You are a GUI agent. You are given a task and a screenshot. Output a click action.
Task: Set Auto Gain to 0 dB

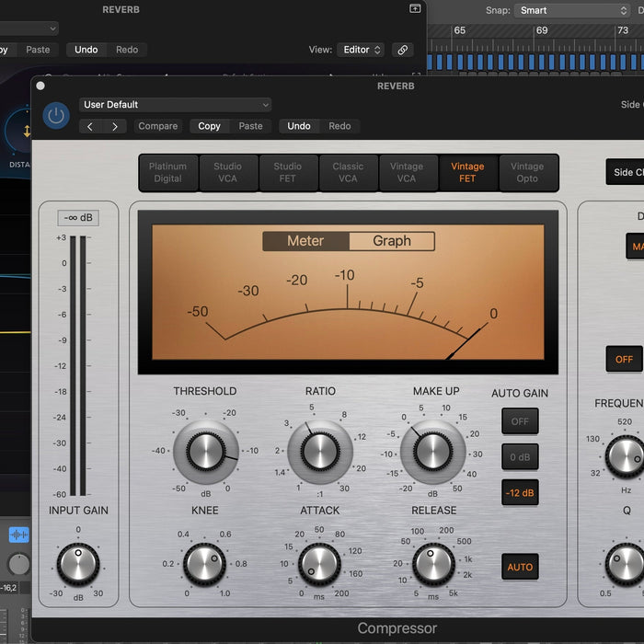pos(520,457)
